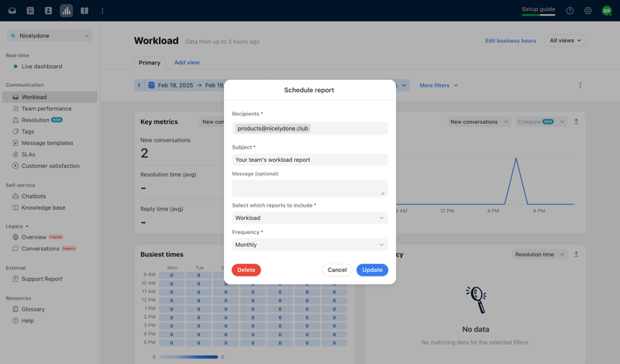Open the contacts icon in top bar

tap(48, 11)
